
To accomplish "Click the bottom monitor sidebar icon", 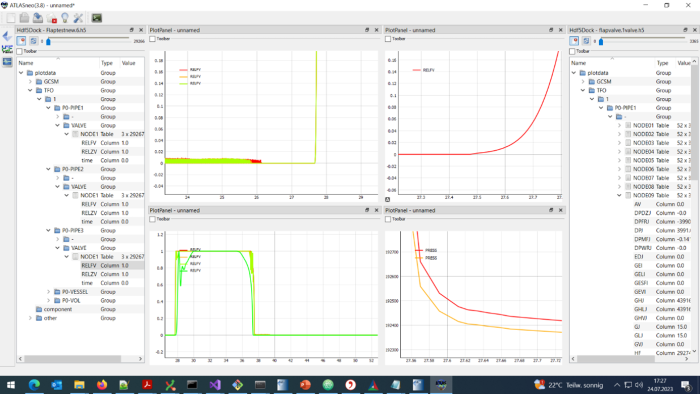I will coord(7,62).
